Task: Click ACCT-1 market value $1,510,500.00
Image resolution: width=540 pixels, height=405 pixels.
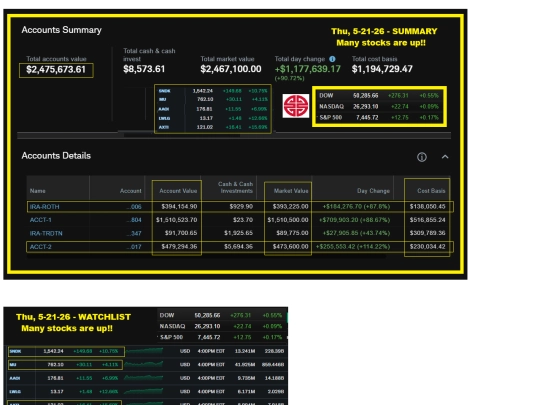Action: tap(288, 220)
